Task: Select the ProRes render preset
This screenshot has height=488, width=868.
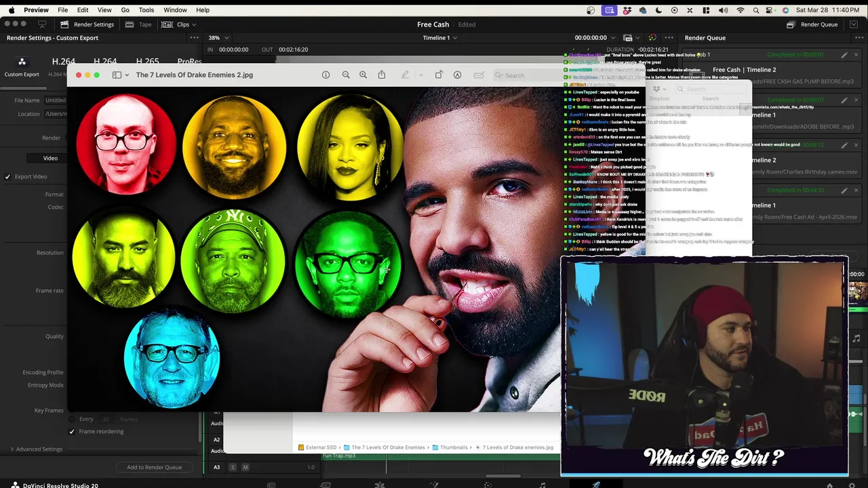Action: 189,62
